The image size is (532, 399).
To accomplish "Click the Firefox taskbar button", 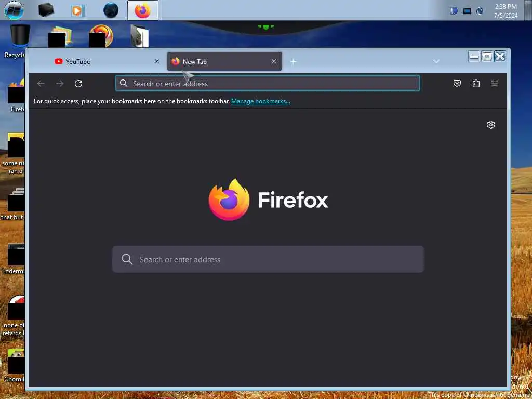I will (142, 10).
